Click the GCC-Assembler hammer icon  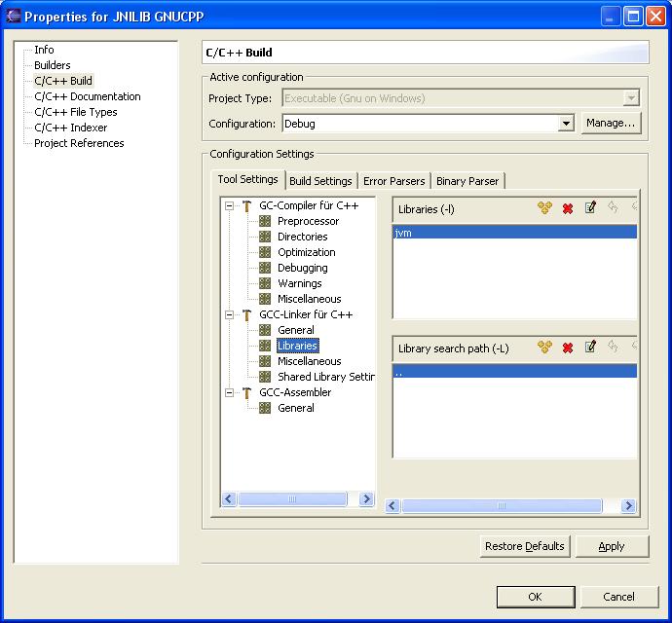pyautogui.click(x=246, y=392)
